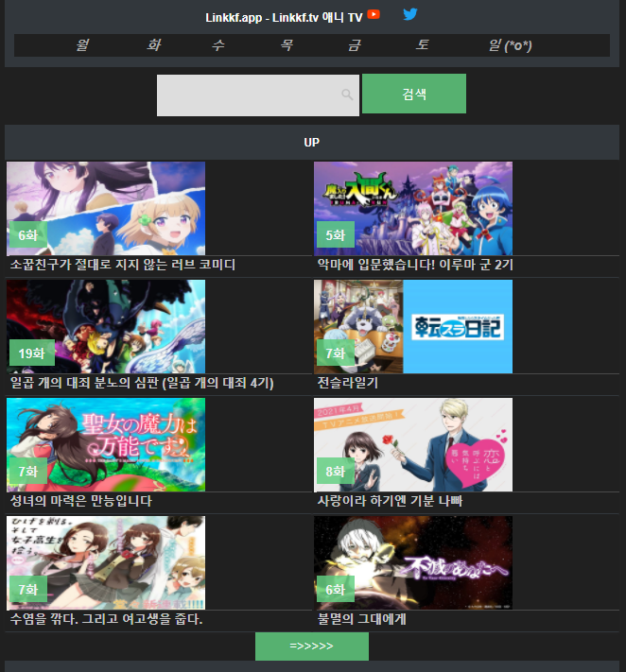Open the 전슬라일기 thumbnail

(x=413, y=327)
